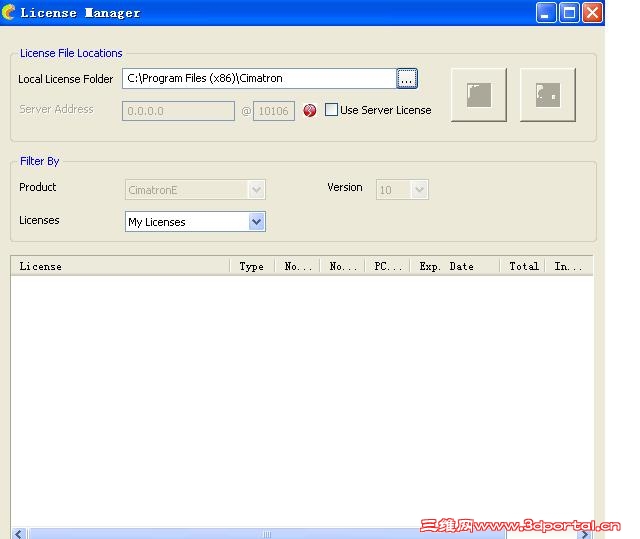The height and width of the screenshot is (539, 640).
Task: Click the horizontal scrollbar thumb
Action: point(267,534)
